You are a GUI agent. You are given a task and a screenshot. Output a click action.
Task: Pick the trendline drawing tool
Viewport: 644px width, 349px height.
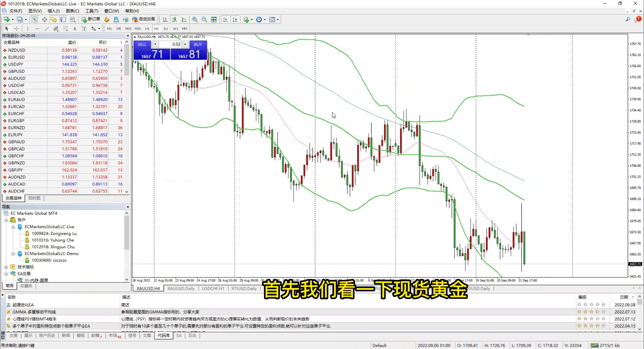click(x=46, y=29)
